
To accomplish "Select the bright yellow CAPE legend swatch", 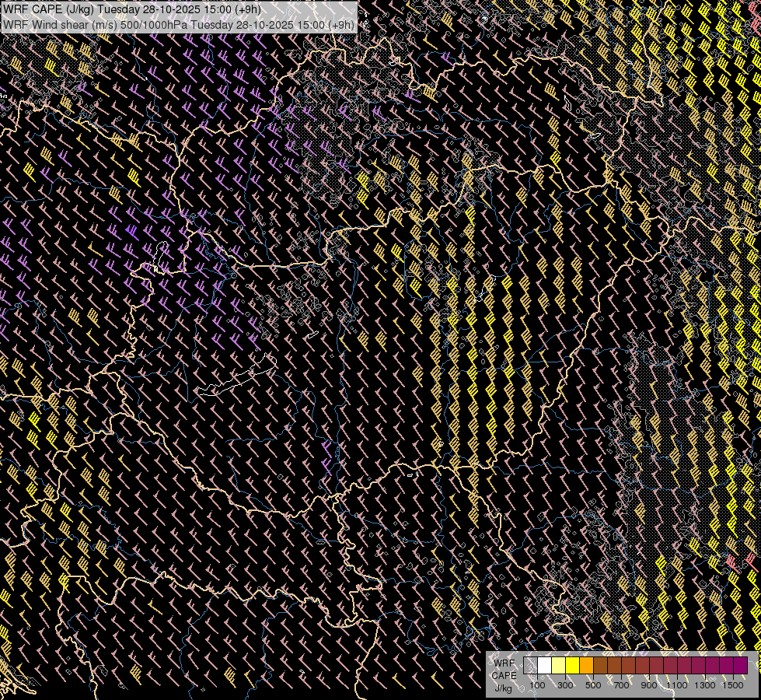I will pos(573,665).
